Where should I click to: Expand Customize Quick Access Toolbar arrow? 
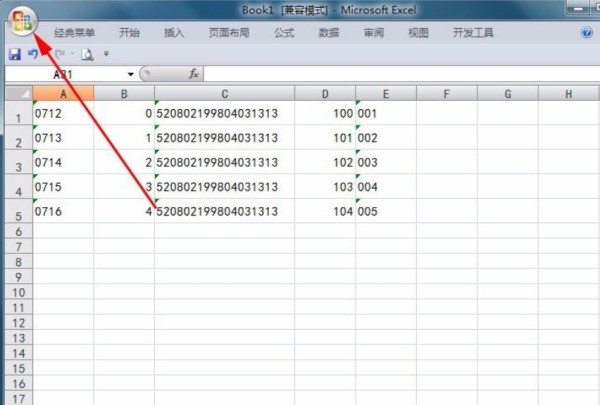[x=106, y=54]
